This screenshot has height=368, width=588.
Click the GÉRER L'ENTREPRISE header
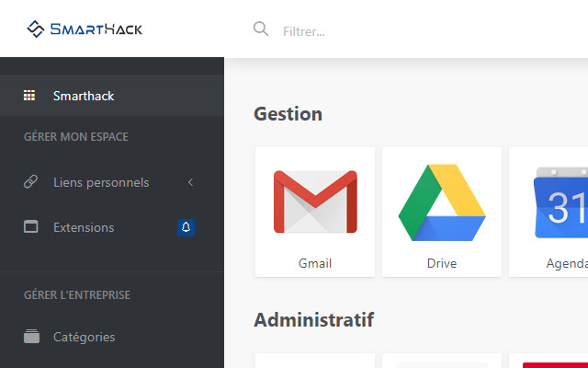[x=77, y=295]
